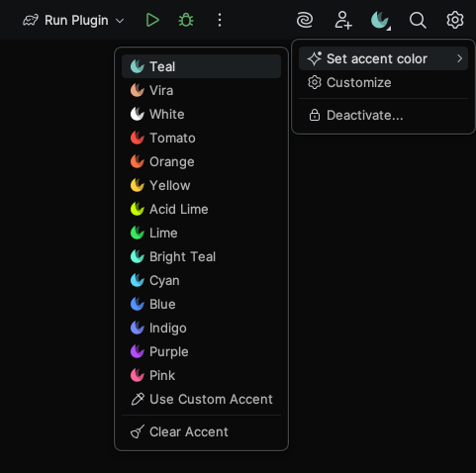
Task: Open the add-user collaboration icon
Action: pos(343,21)
